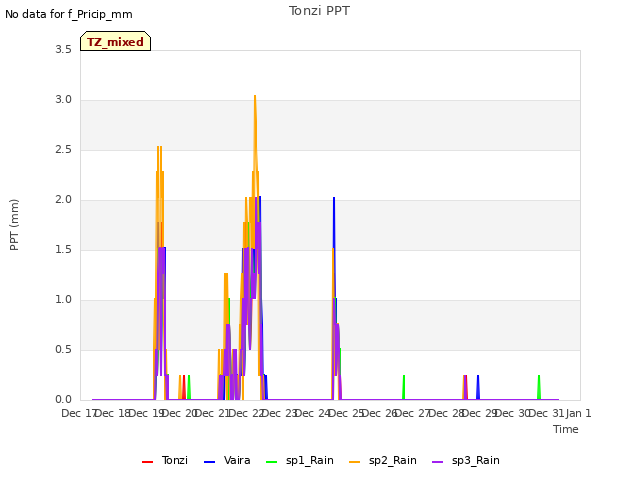Screen dimensions: 640x480
Task: Click the 2.0 y-axis tick label
Action: click(x=63, y=200)
